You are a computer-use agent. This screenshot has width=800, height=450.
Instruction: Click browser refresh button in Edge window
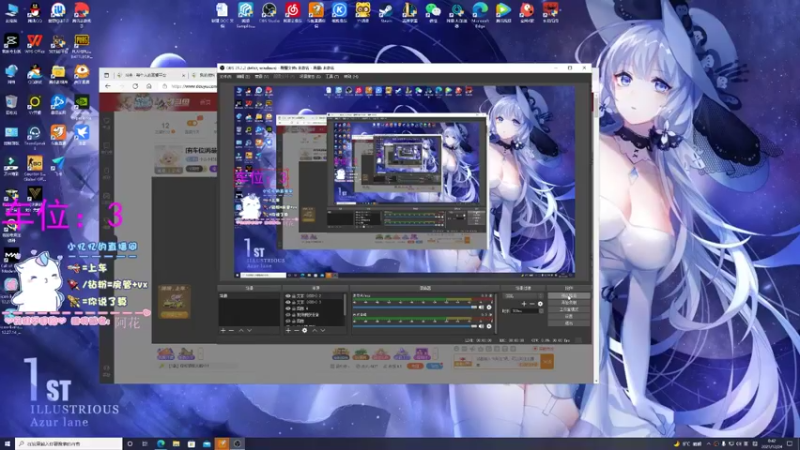[x=135, y=86]
